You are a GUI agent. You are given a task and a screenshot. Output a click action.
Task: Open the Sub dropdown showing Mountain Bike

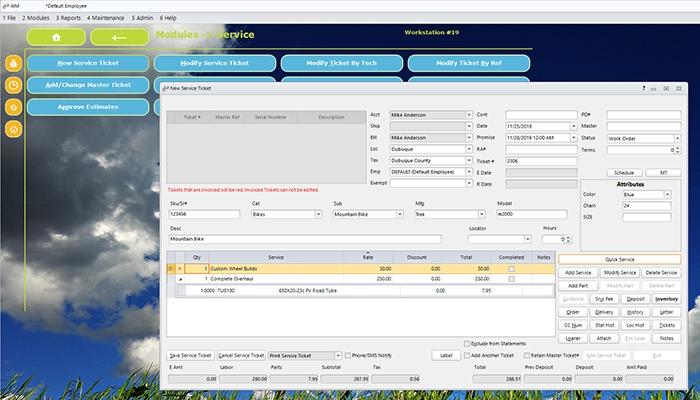(400, 214)
